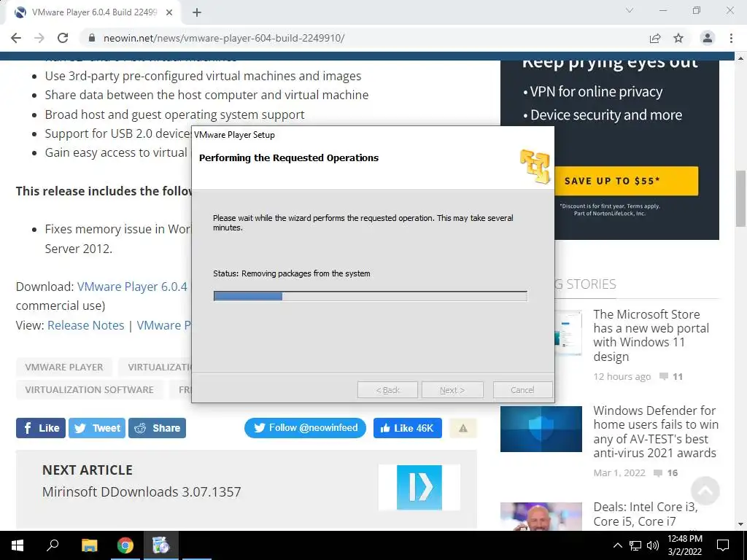
Task: Click the next article arrow thumbnail
Action: point(419,488)
